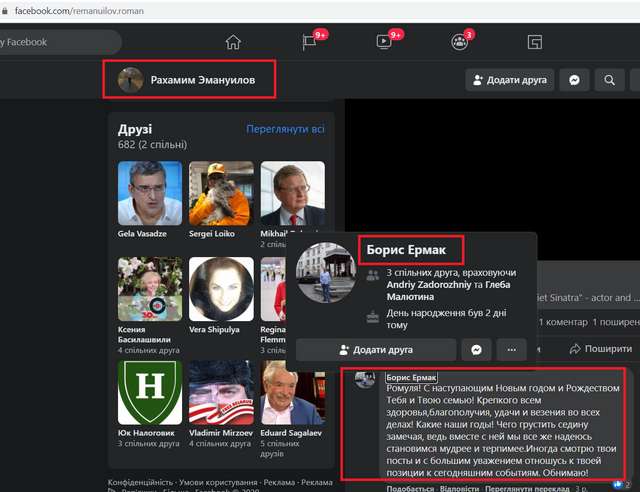
Task: Open more options ellipsis in hover card
Action: pyautogui.click(x=512, y=350)
